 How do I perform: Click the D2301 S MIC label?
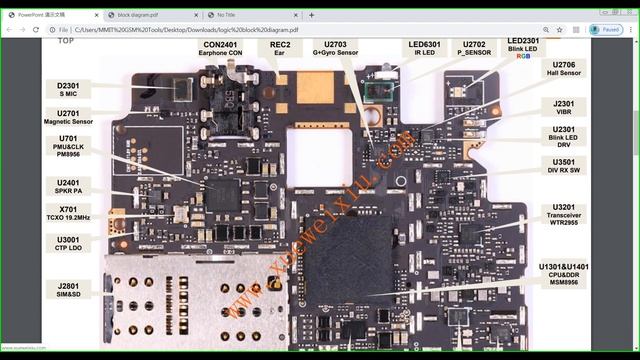68,89
